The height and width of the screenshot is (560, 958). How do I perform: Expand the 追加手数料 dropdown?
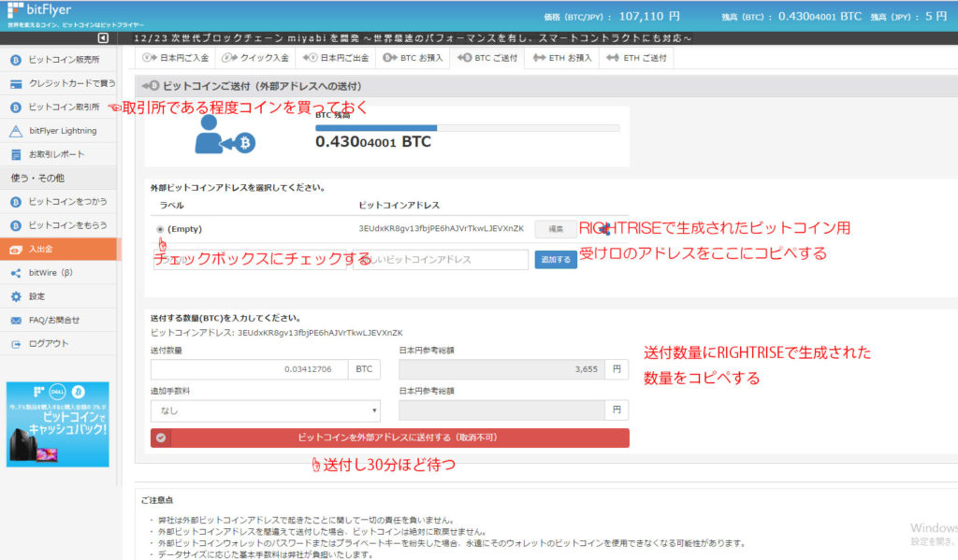[x=265, y=410]
